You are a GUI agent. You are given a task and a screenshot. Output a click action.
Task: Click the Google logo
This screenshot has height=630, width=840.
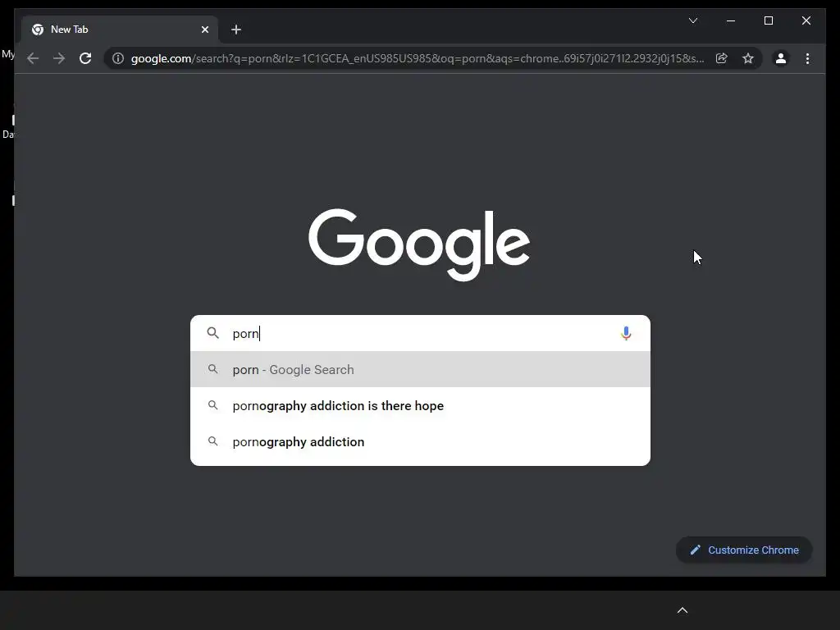pos(419,244)
